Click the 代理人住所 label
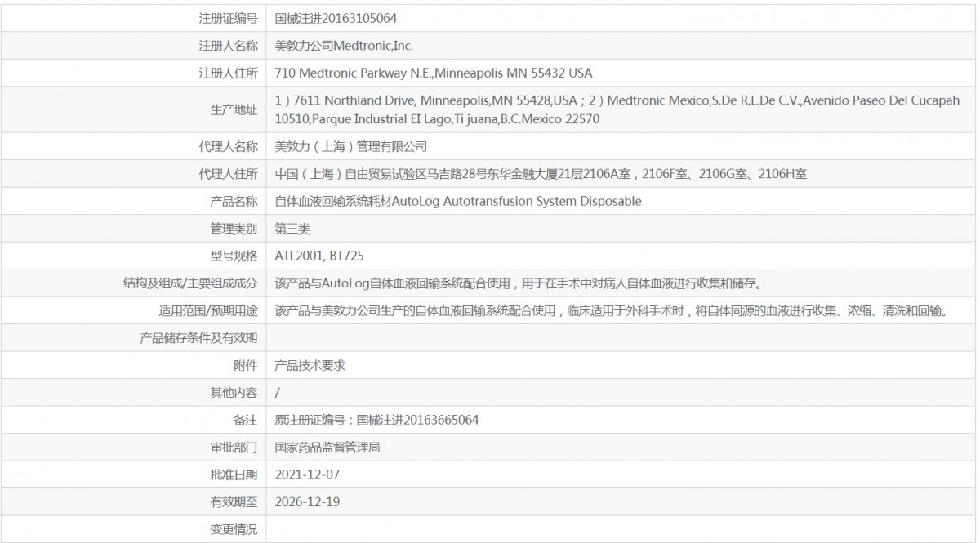Screen dimensions: 980x543 [228, 174]
